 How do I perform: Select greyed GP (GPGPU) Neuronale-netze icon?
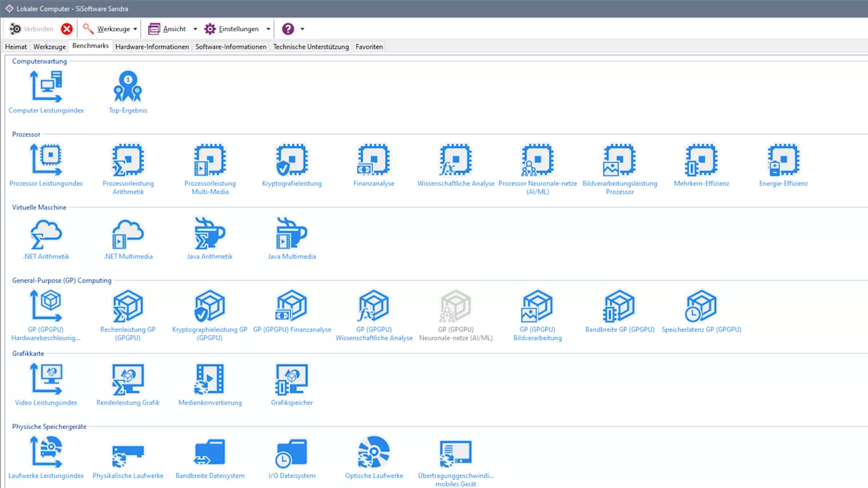456,315
